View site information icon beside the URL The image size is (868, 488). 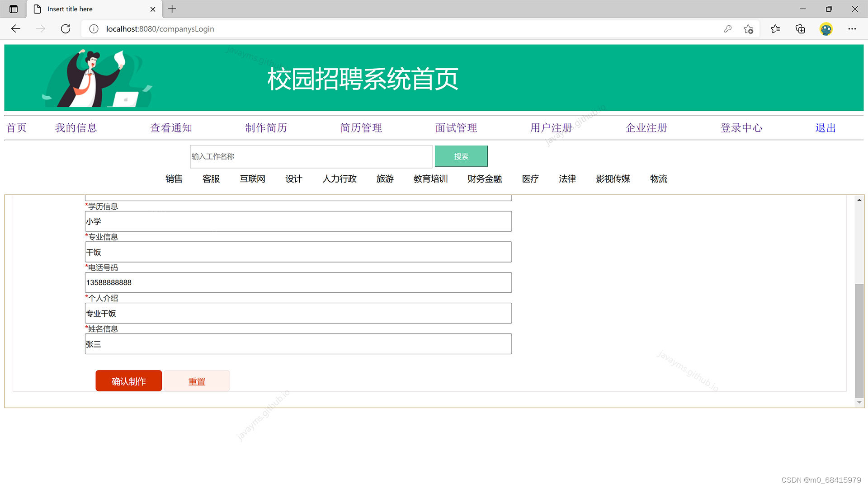(x=94, y=28)
